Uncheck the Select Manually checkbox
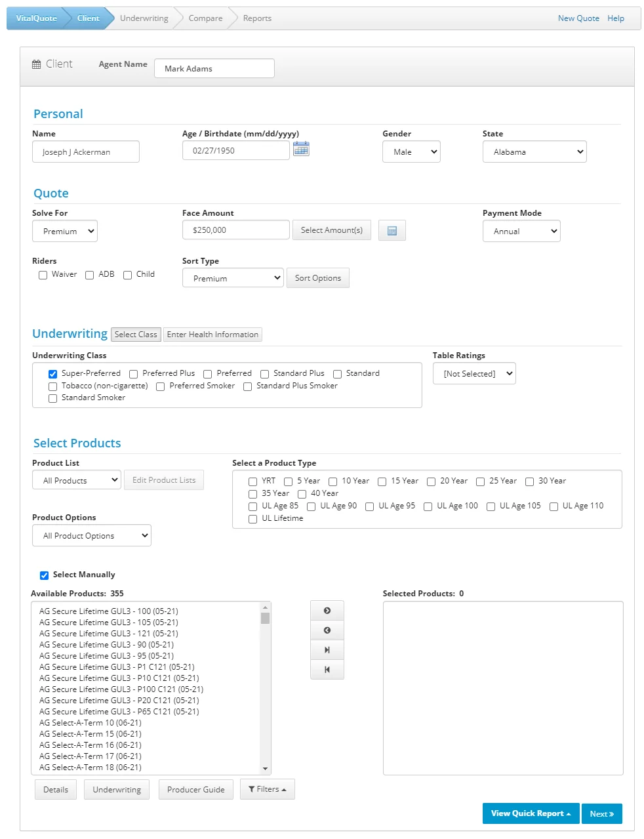This screenshot has width=644, height=839. (44, 575)
